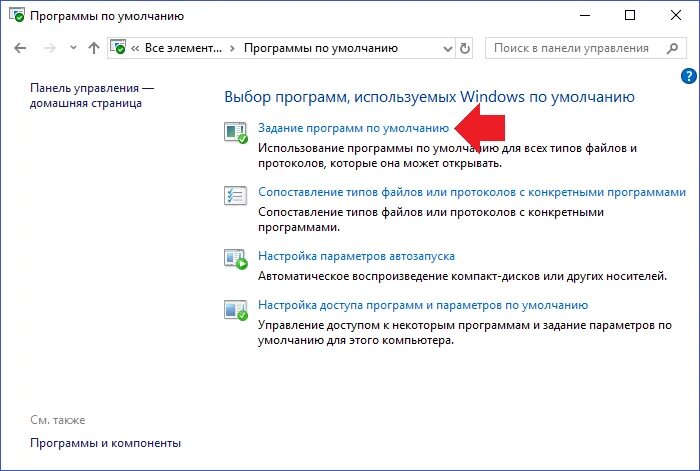Click the program access and defaults icon
Viewport: 700px width, 471px height.
tap(236, 310)
